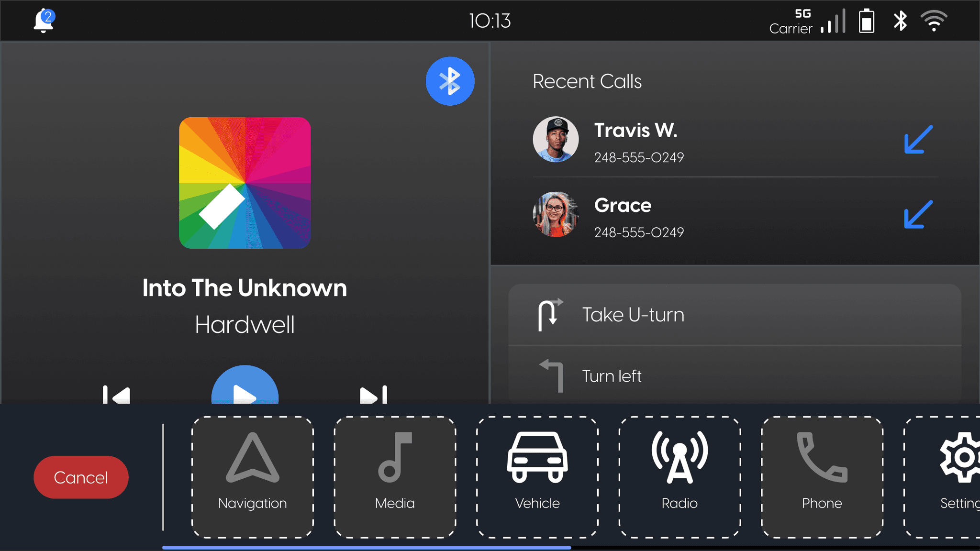The width and height of the screenshot is (980, 551).
Task: Open the Phone handset tile
Action: 822,477
